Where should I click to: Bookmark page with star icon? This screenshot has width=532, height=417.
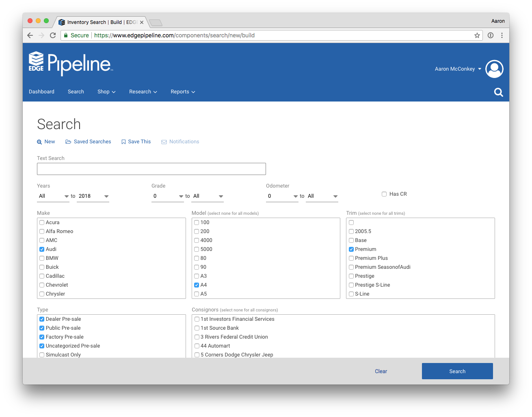pos(477,35)
